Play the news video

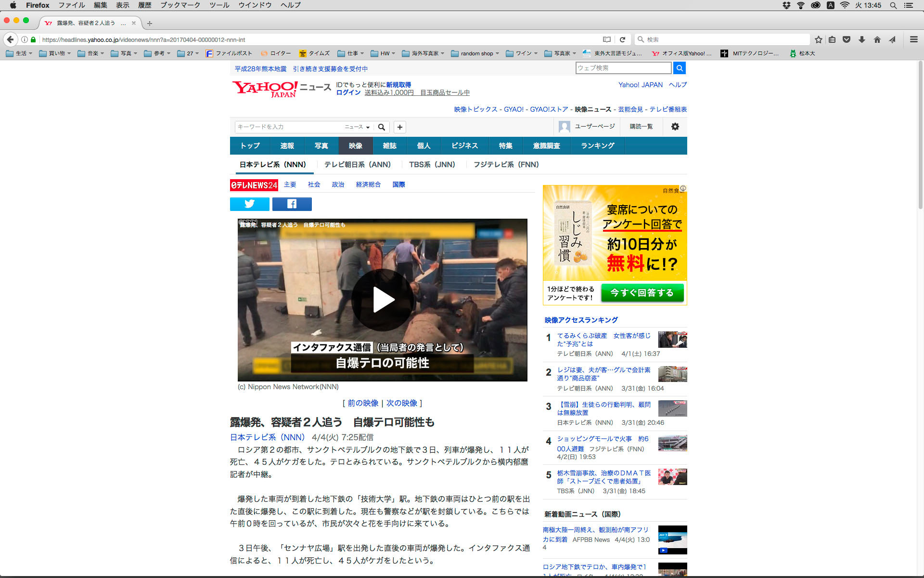[x=383, y=300]
